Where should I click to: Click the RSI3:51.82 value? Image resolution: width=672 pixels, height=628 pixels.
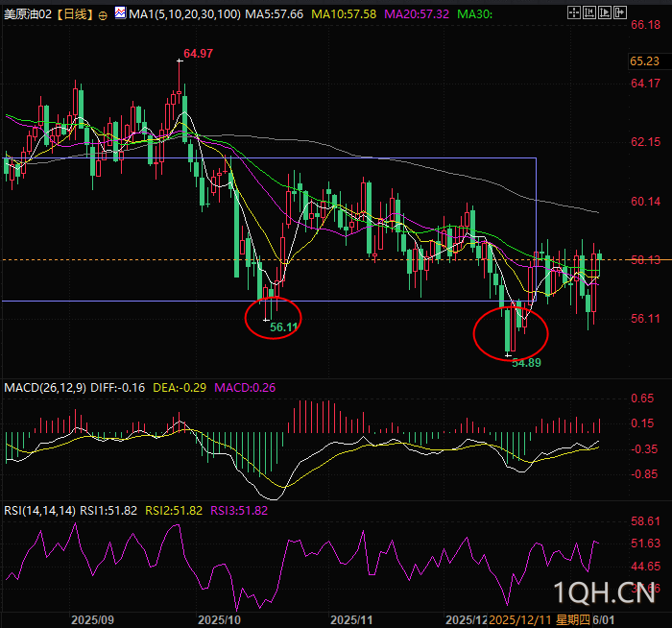tap(239, 511)
